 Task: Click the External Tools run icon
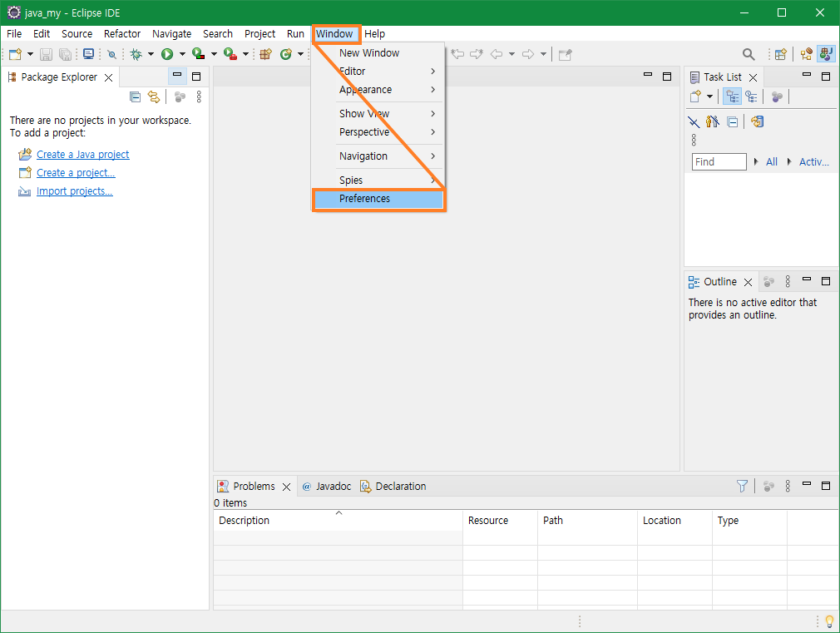(x=230, y=54)
